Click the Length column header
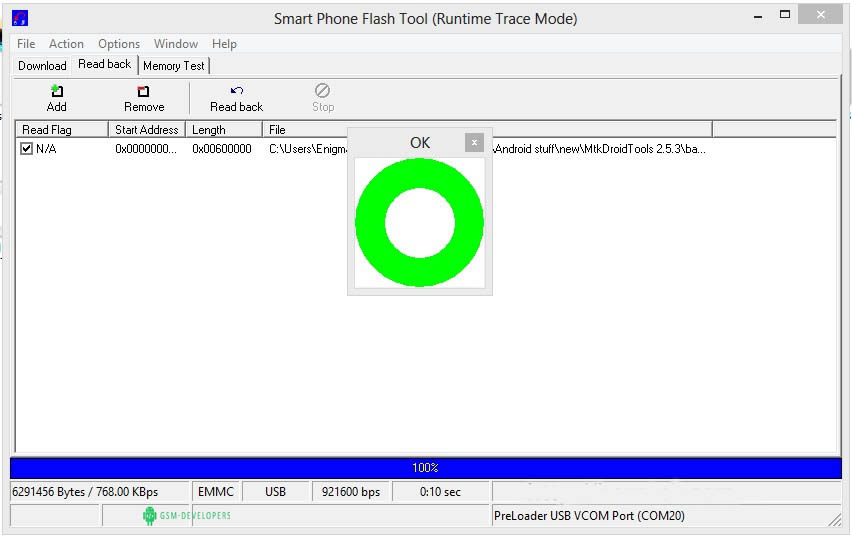Screen dimensions: 852x537 pos(224,129)
